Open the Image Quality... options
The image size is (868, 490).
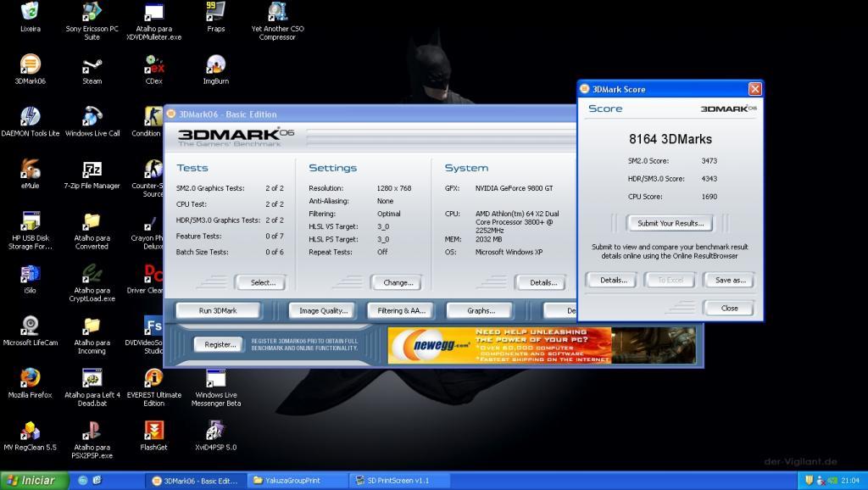coord(323,310)
